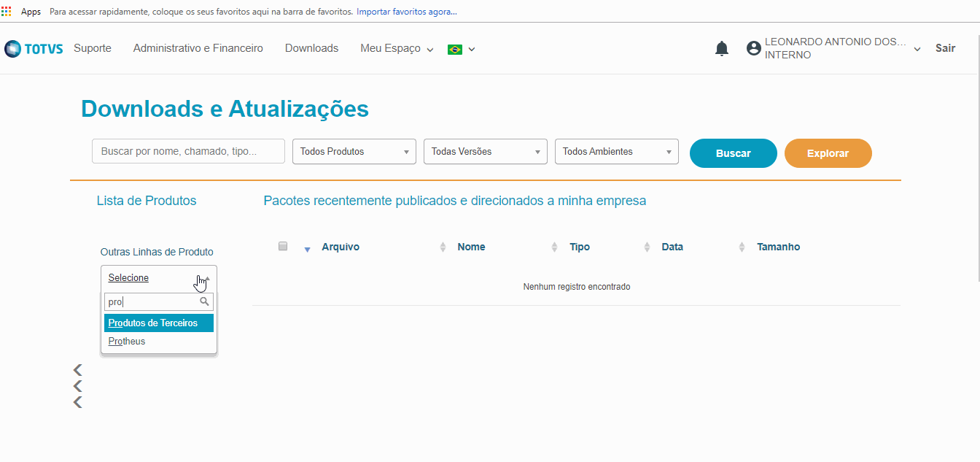Click the TOTVS logo
The image size is (980, 462).
pos(34,49)
